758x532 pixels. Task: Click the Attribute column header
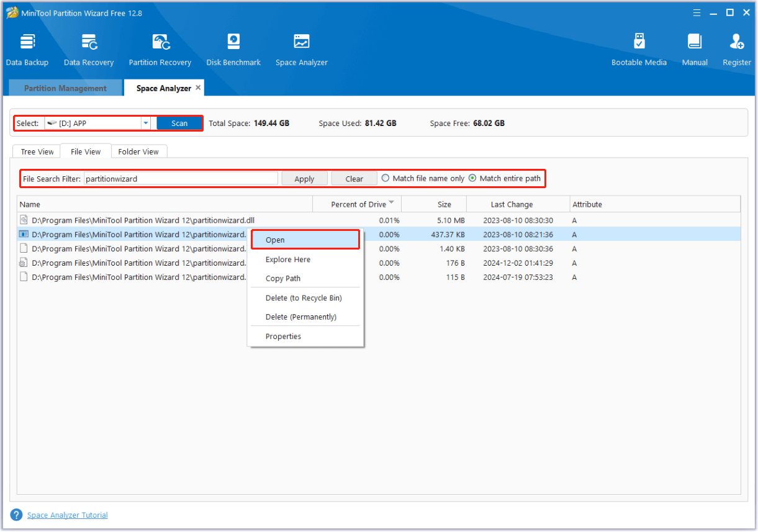(x=655, y=204)
